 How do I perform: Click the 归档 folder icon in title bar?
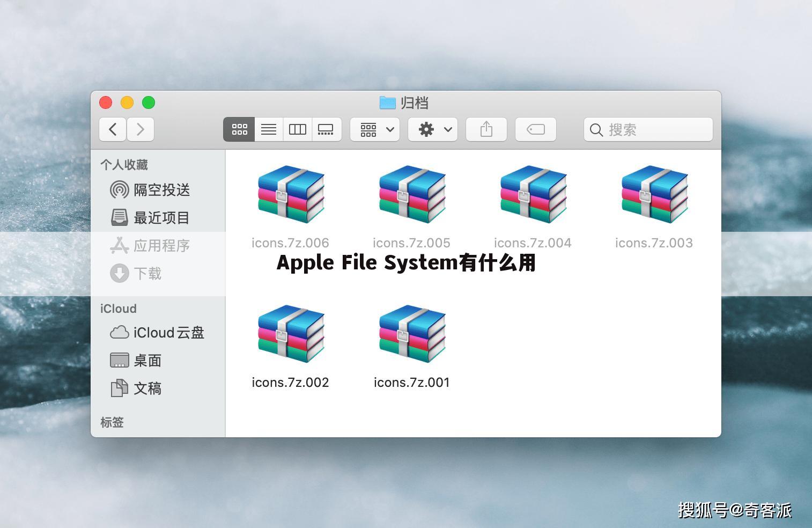pos(387,102)
